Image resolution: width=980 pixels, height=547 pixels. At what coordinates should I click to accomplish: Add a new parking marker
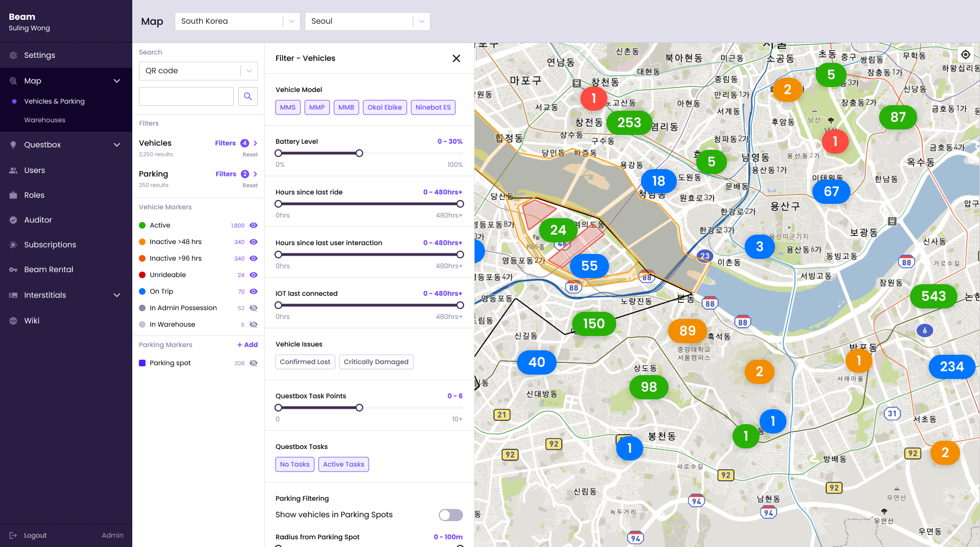[247, 345]
